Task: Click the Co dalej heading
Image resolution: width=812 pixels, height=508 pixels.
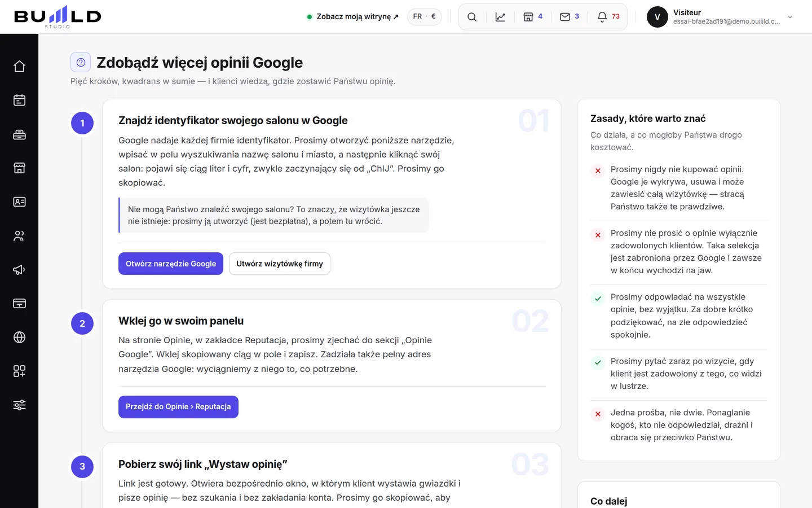Action: tap(609, 501)
